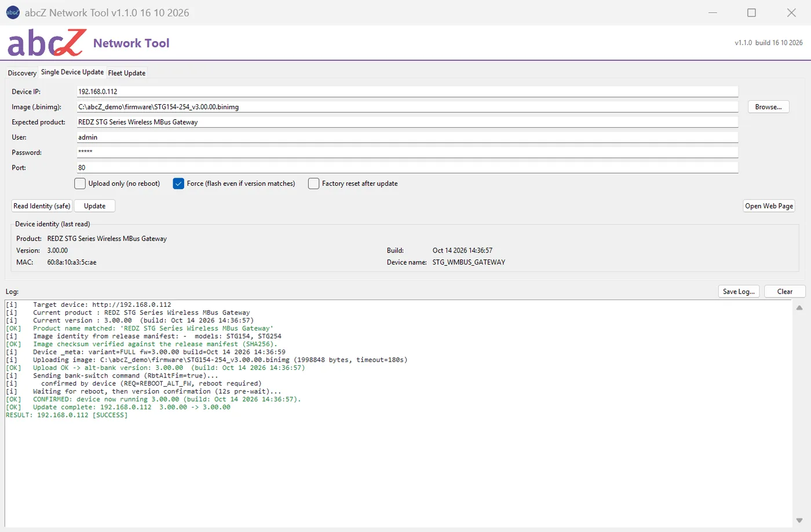
Task: Click the 'Device _meta: variant=FULL' log line
Action: click(x=145, y=352)
